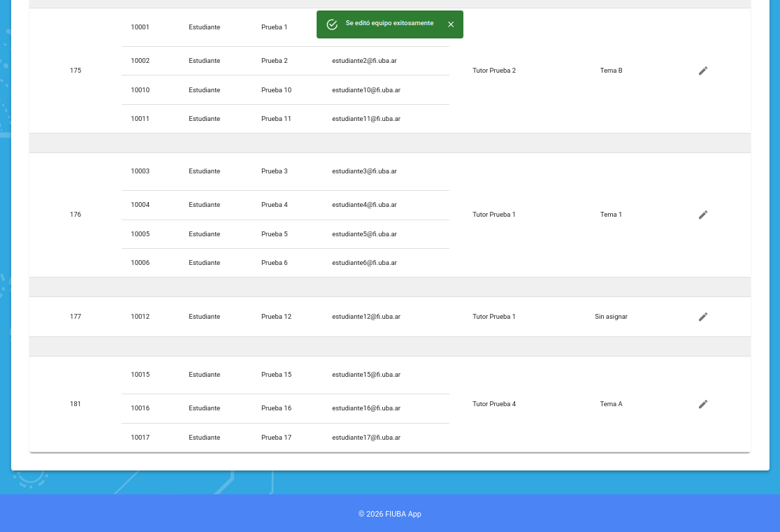Click the pencil icon for team 176

pos(703,215)
